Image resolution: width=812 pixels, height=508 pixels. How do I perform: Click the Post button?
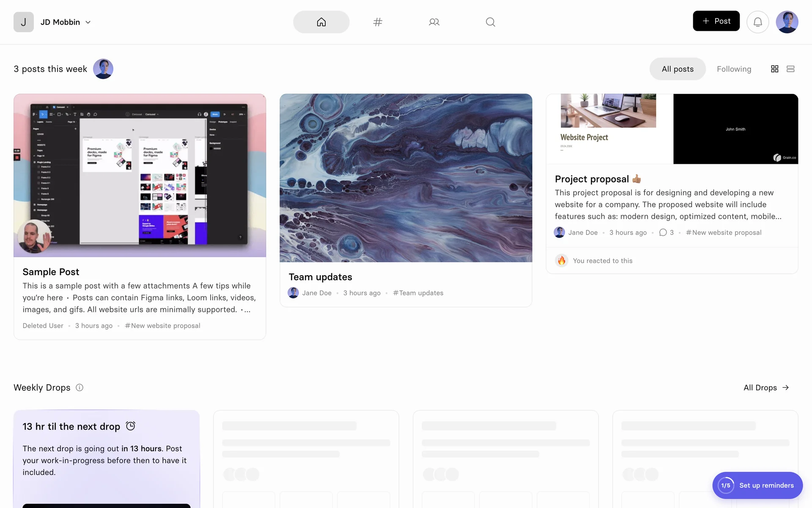[x=716, y=21]
